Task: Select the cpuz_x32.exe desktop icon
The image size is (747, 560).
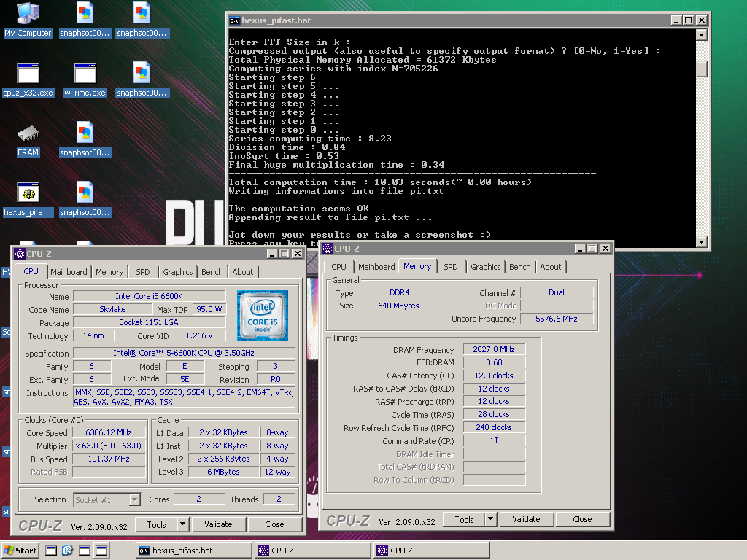Action: 28,80
